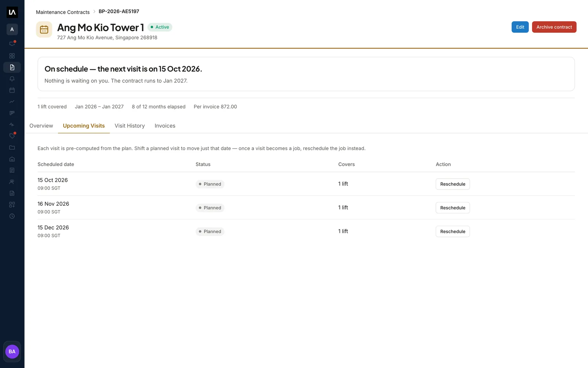
Task: Click 'Per invoice 872.00' text
Action: pyautogui.click(x=215, y=107)
